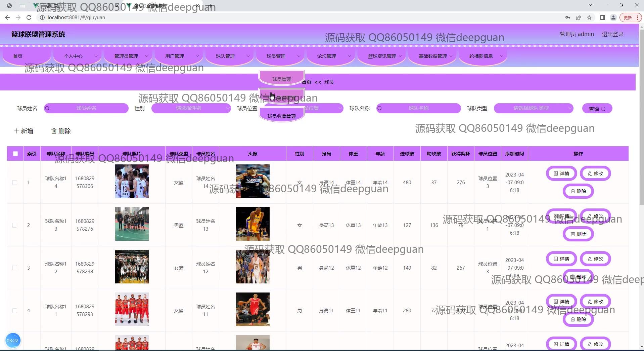Image resolution: width=644 pixels, height=351 pixels.
Task: Click the 进球数 column header
Action: tap(407, 154)
